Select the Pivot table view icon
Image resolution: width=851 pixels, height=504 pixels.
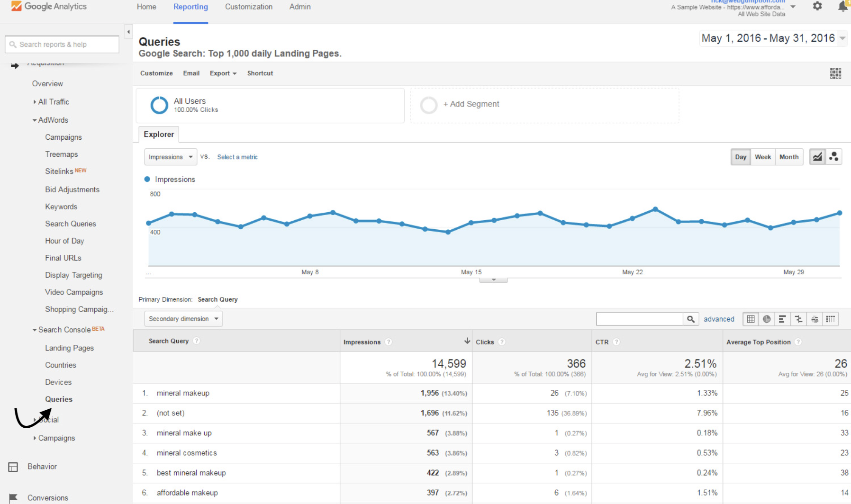point(831,319)
